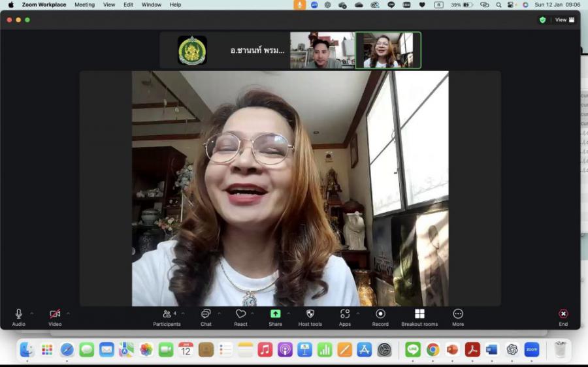The width and height of the screenshot is (588, 367).
Task: Expand the video options arrow
Action: pyautogui.click(x=68, y=313)
